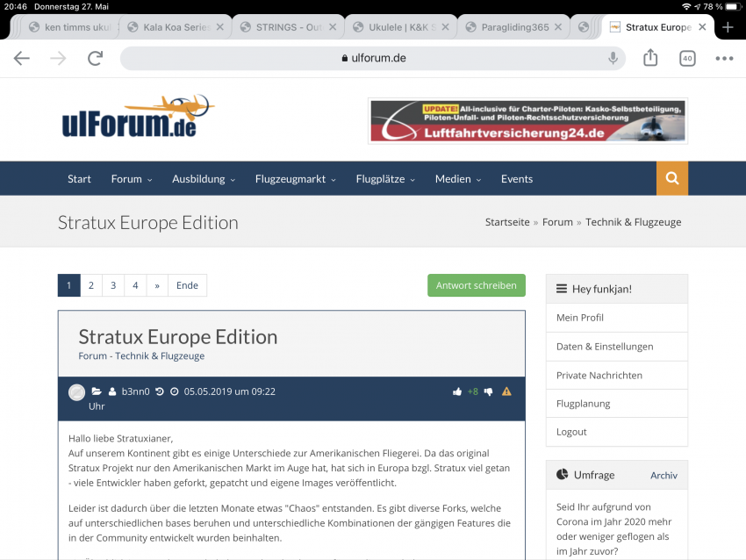Screen dimensions: 746x560
Task: Open the Startseite breadcrumb link
Action: [507, 222]
